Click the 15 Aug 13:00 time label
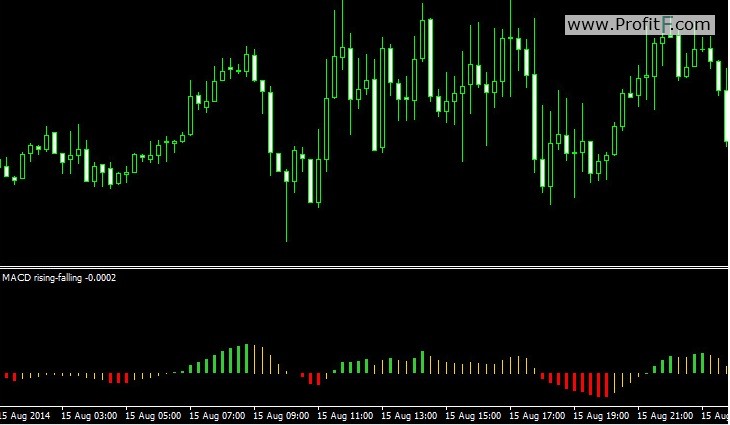Image resolution: width=730 pixels, height=425 pixels. [x=409, y=415]
